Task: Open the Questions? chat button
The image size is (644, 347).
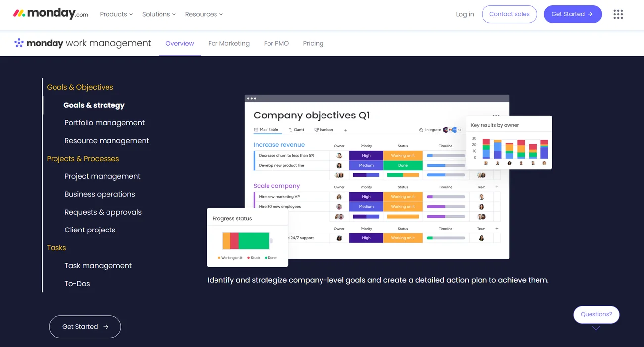Action: pyautogui.click(x=596, y=314)
